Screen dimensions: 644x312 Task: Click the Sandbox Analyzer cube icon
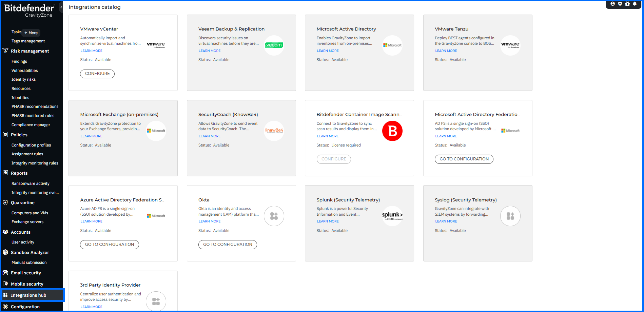click(x=5, y=252)
